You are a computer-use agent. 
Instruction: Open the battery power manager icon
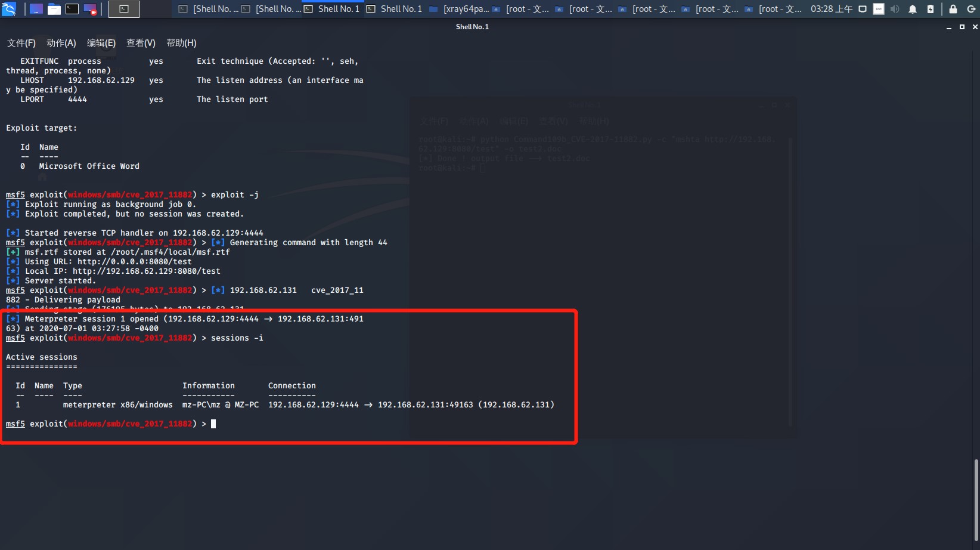(931, 9)
